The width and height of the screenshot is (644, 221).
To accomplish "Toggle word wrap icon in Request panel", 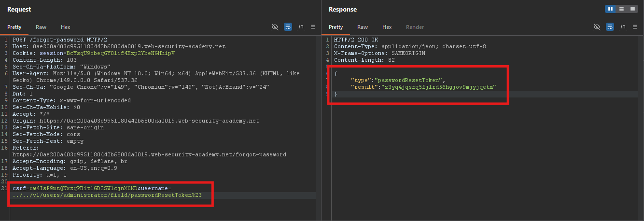I will (288, 27).
